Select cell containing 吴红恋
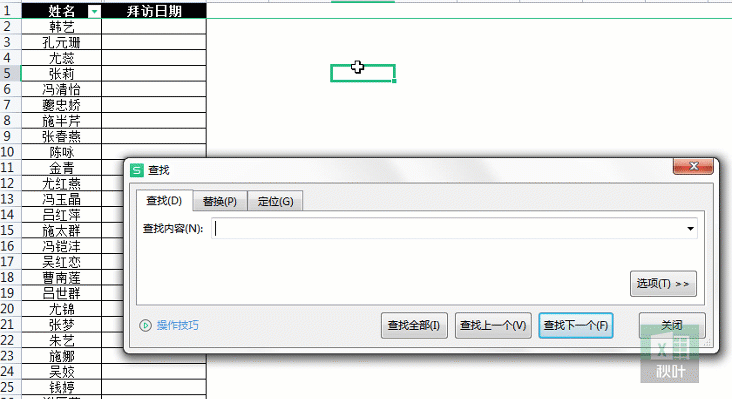Viewport: 732px width, 399px height. (62, 262)
